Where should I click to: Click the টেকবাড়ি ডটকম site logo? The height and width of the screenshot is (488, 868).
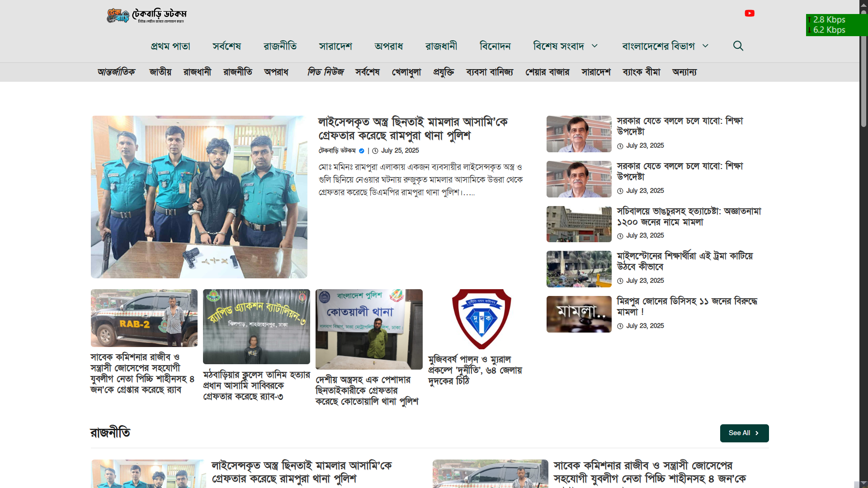[x=146, y=15]
